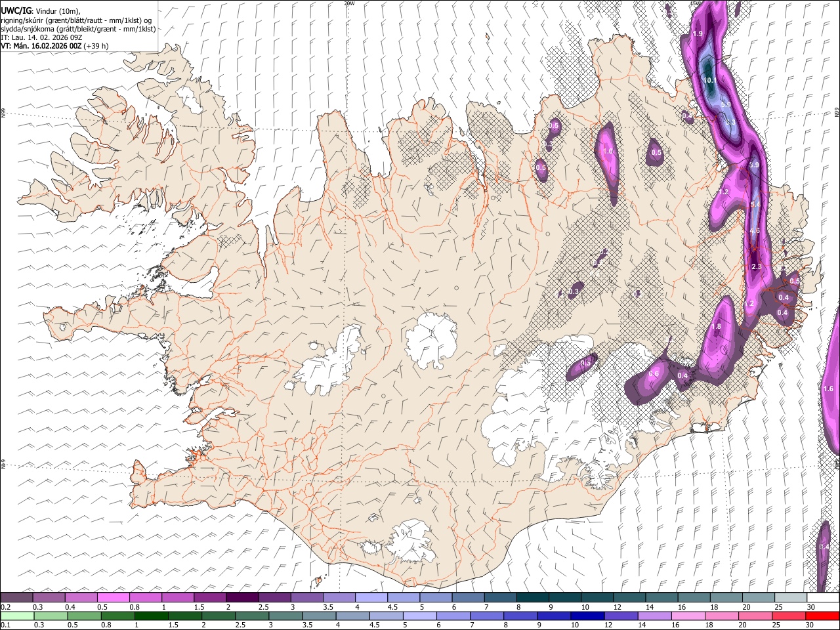This screenshot has height=630, width=840.
Task: Pick the bright red 30 swatch in lower legend
Action: point(822,616)
